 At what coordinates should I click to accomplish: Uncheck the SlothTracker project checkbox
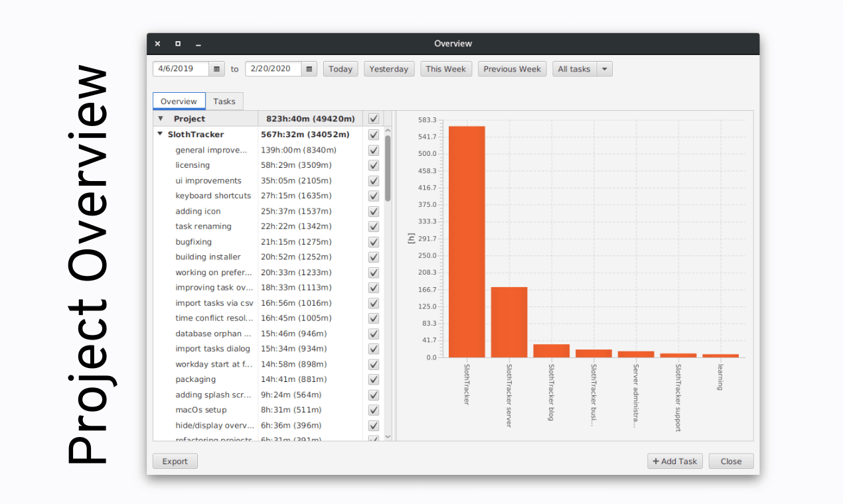click(374, 135)
